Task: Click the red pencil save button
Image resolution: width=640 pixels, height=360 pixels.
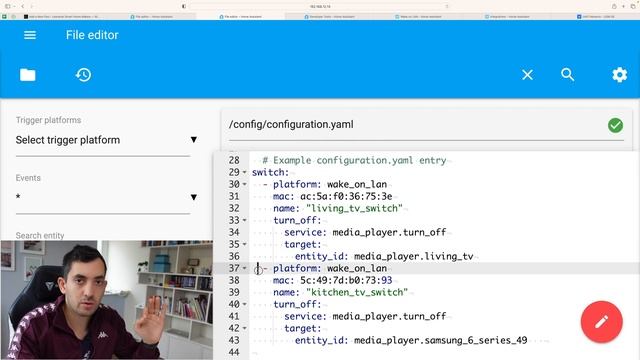Action: point(602,322)
